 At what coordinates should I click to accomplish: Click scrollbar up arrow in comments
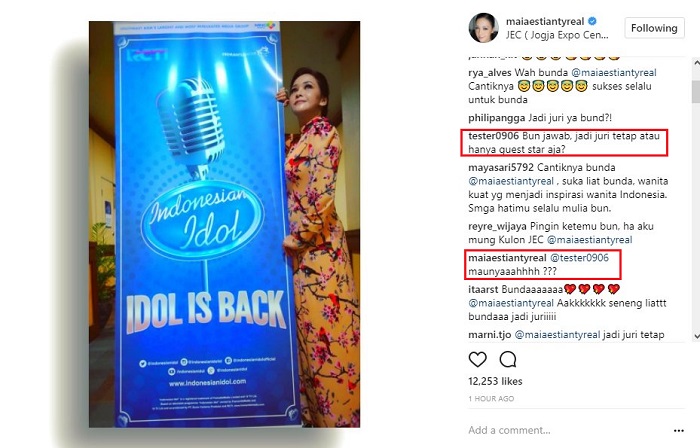point(696,63)
